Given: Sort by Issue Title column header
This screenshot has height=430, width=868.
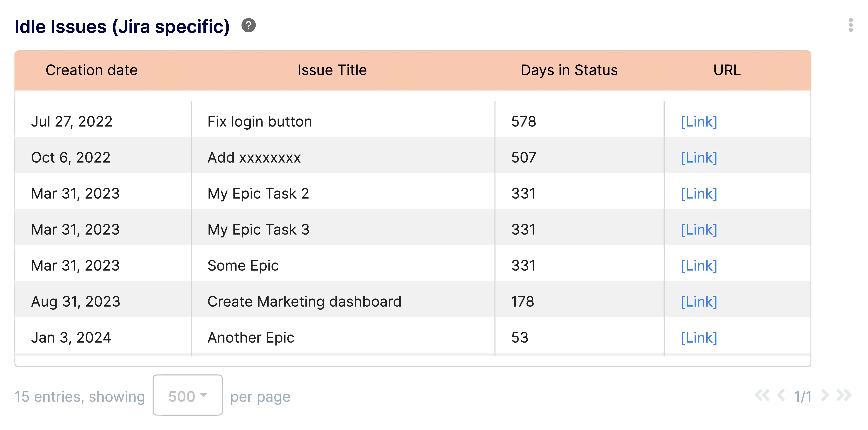Looking at the screenshot, I should 332,70.
